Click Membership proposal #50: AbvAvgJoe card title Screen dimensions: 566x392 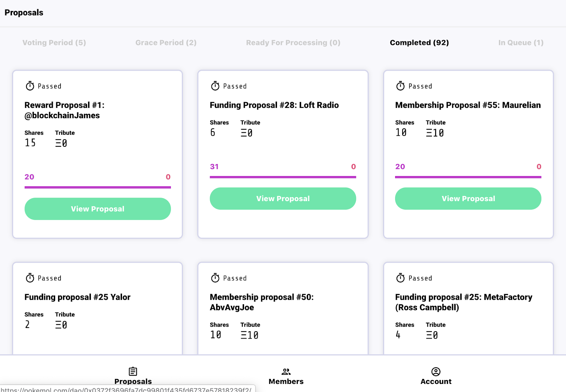[261, 302]
